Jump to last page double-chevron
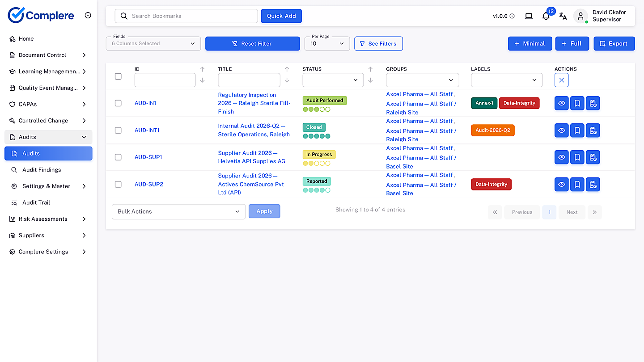Screen dimensions: 644x362 click(594, 212)
